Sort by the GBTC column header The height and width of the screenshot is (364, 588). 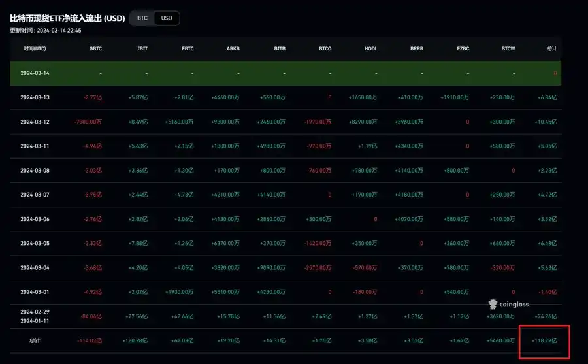(x=95, y=49)
